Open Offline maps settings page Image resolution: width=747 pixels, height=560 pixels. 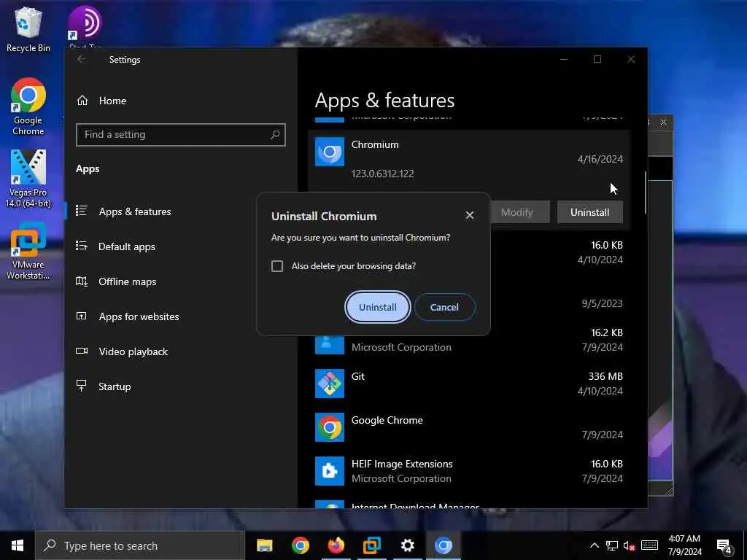127,282
